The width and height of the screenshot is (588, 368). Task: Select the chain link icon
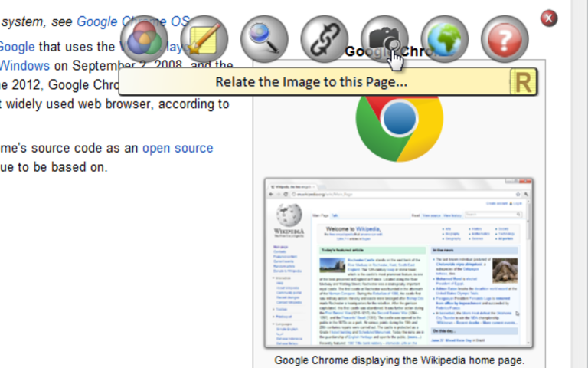tap(325, 39)
